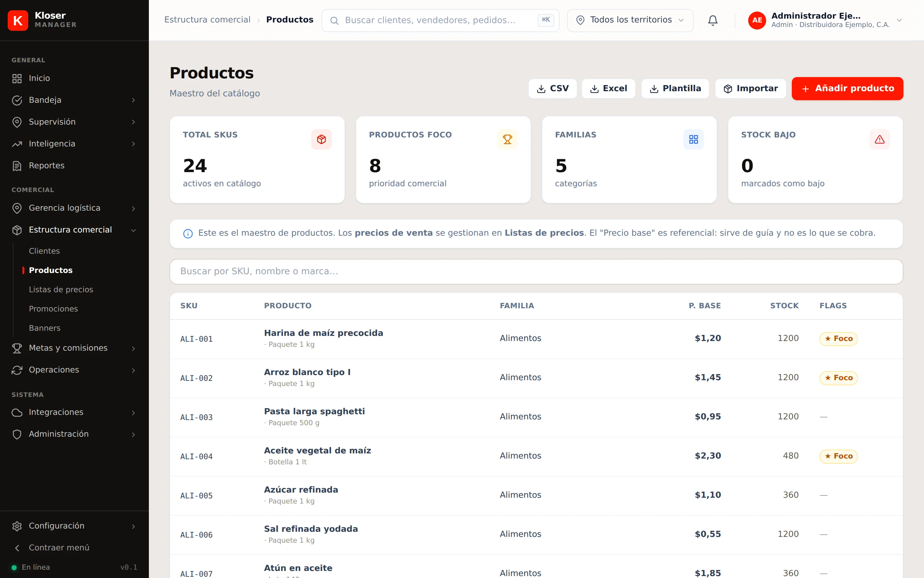Open the Todos los territorios dropdown

pyautogui.click(x=630, y=20)
